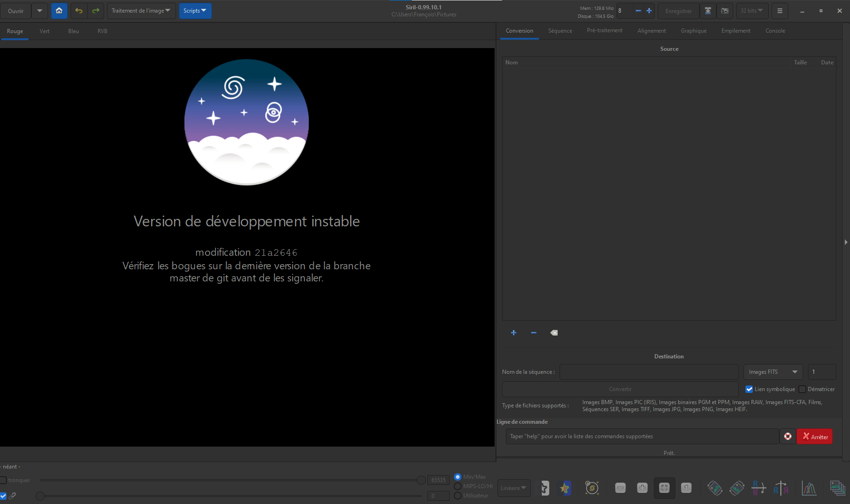The width and height of the screenshot is (850, 504).
Task: Select the Vert channel tab
Action: (x=44, y=31)
